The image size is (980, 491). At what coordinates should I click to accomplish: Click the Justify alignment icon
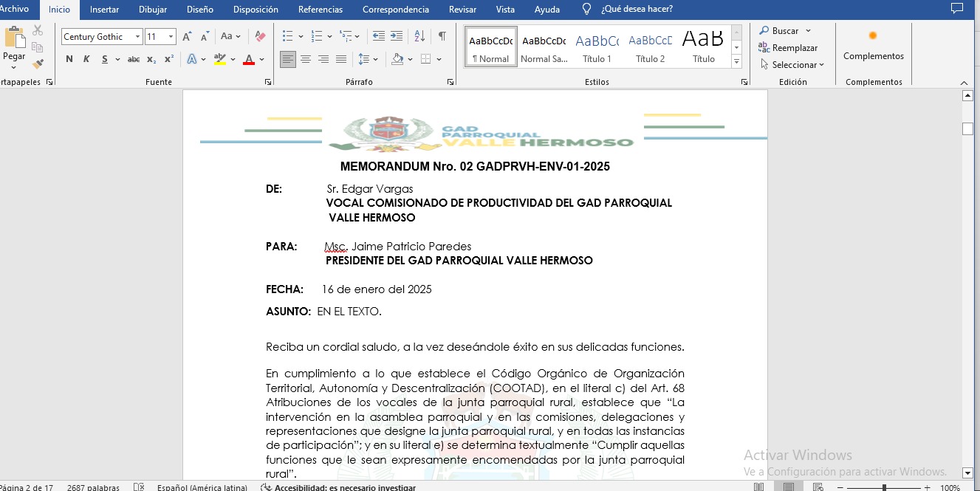click(x=340, y=59)
